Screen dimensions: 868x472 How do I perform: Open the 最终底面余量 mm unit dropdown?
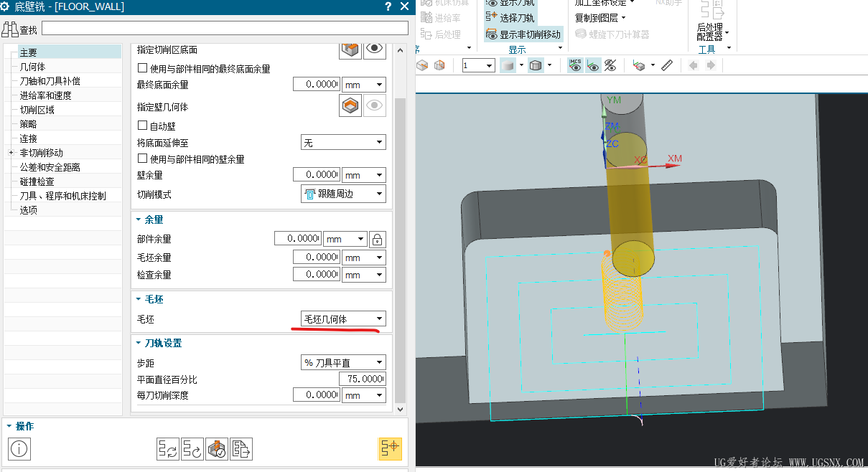click(364, 85)
